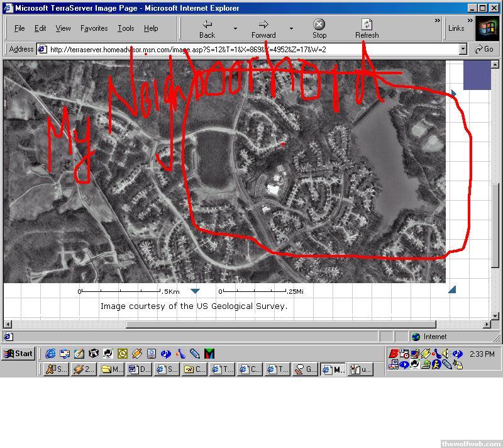Refresh the TerraServer image page
This screenshot has width=503, height=448.
coord(367,28)
